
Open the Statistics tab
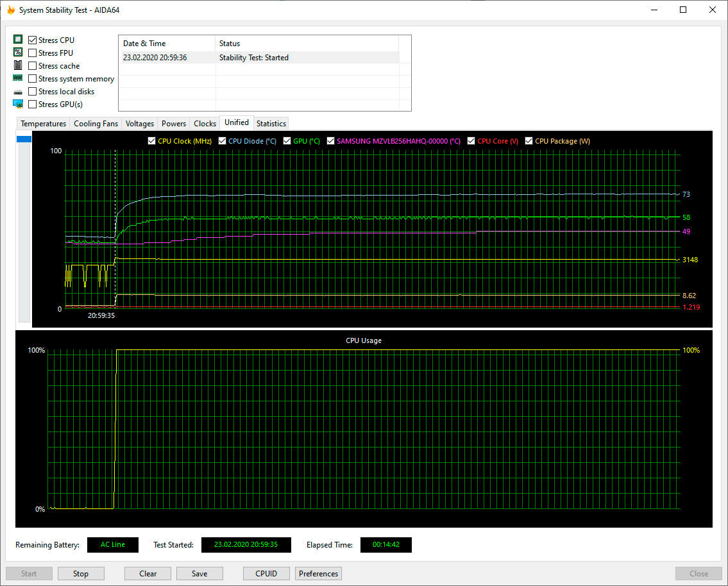coord(271,124)
